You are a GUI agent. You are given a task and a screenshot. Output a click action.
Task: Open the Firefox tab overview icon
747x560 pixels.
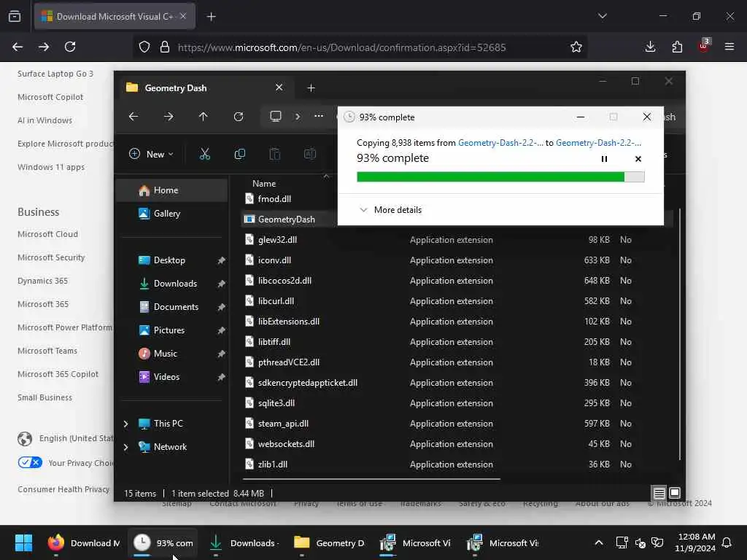coord(15,16)
